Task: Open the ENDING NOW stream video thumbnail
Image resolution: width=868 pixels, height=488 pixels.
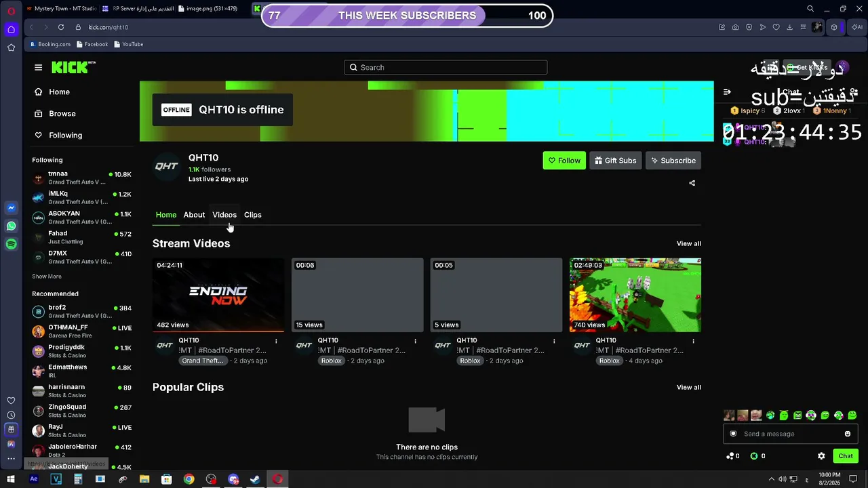Action: coord(218,295)
